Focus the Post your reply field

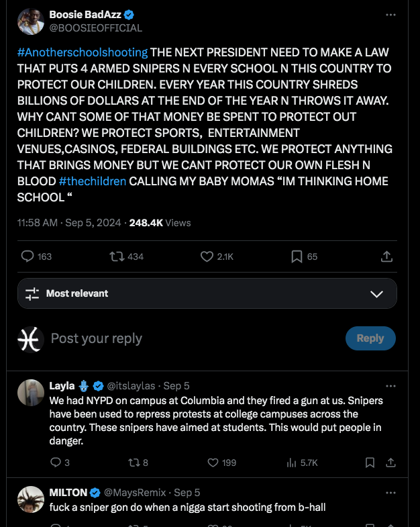(195, 338)
